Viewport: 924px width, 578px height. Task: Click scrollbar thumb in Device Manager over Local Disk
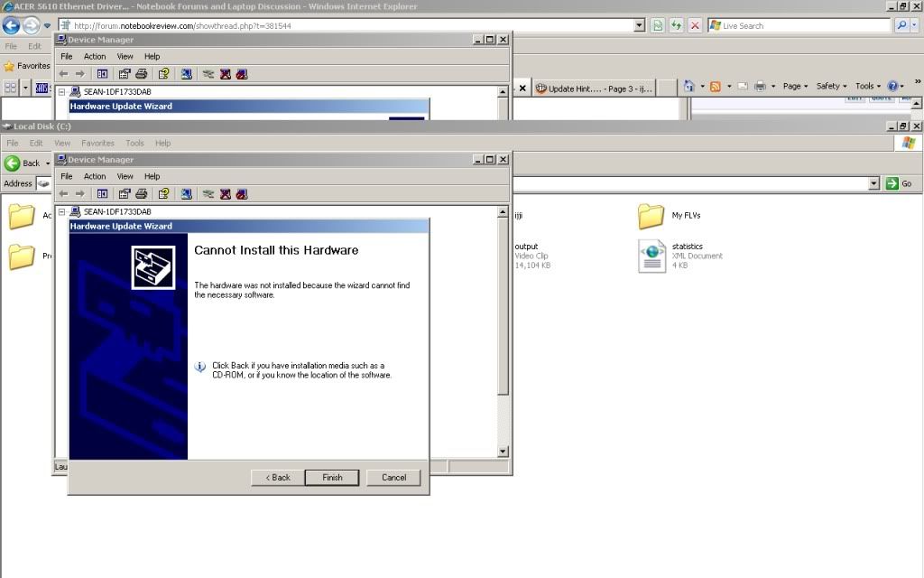[x=503, y=306]
